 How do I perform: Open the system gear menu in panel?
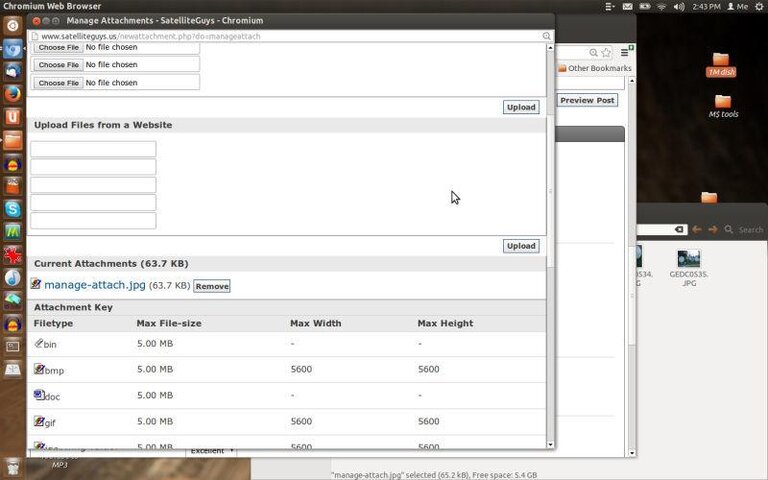pyautogui.click(x=759, y=6)
